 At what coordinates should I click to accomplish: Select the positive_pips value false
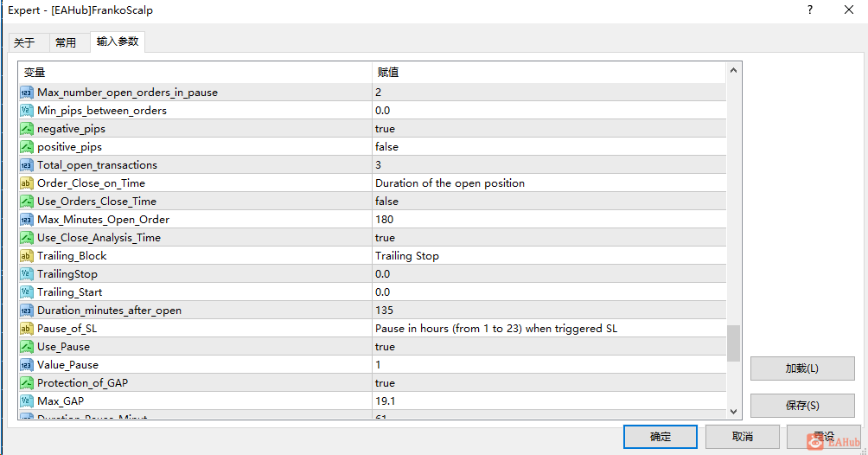click(x=387, y=147)
